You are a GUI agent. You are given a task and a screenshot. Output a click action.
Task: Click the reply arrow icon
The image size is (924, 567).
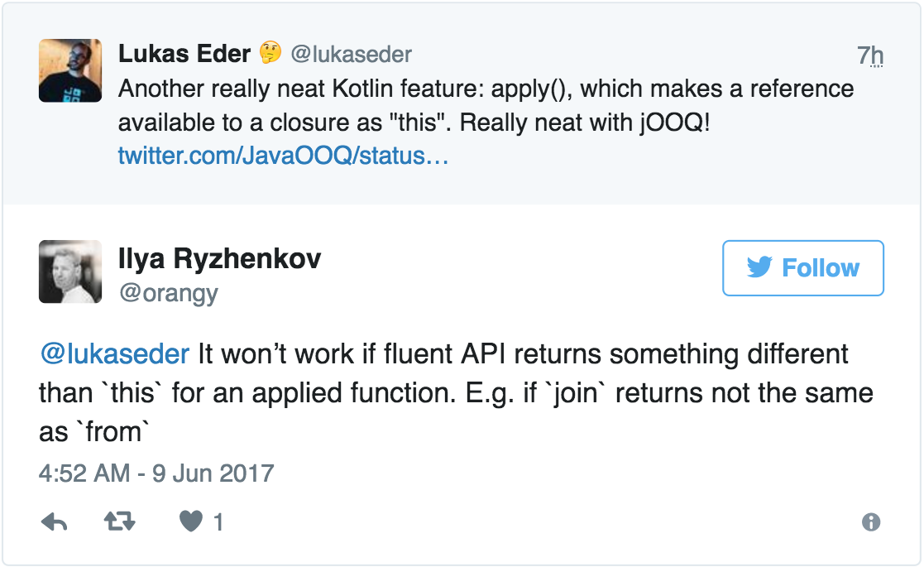tap(54, 522)
